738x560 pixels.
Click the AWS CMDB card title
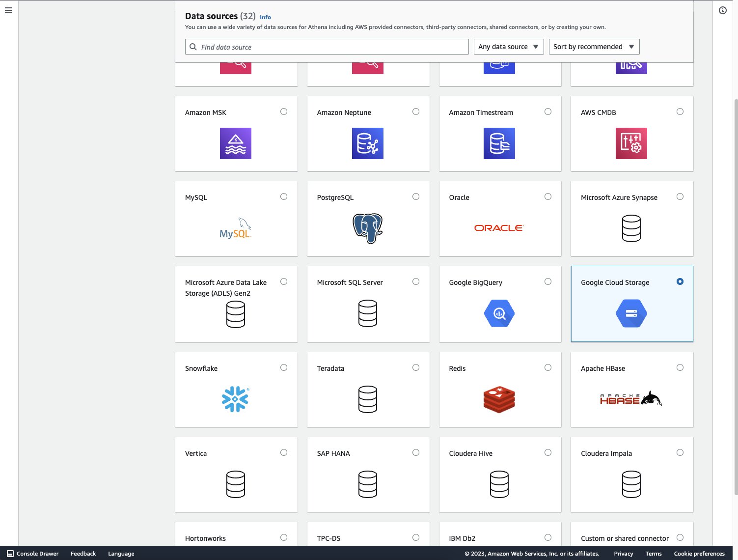coord(598,112)
